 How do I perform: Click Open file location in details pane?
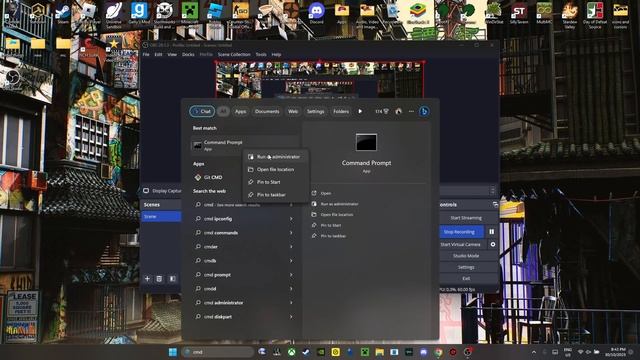(337, 214)
